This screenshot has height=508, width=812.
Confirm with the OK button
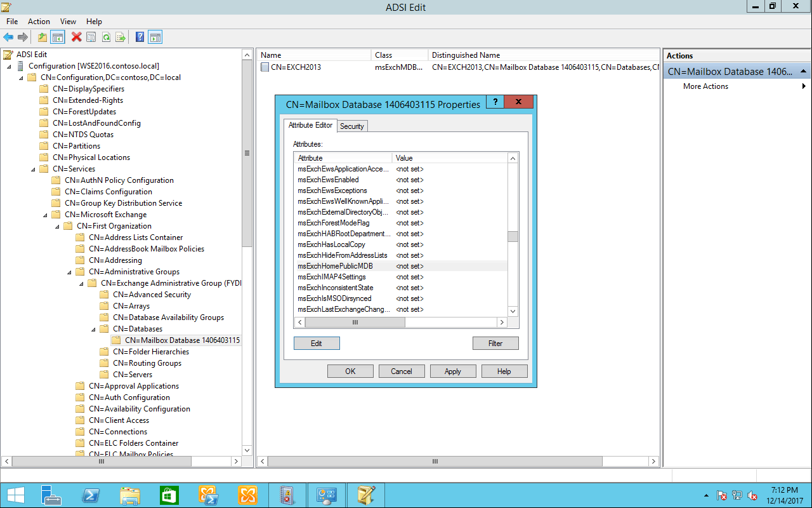[x=350, y=371]
